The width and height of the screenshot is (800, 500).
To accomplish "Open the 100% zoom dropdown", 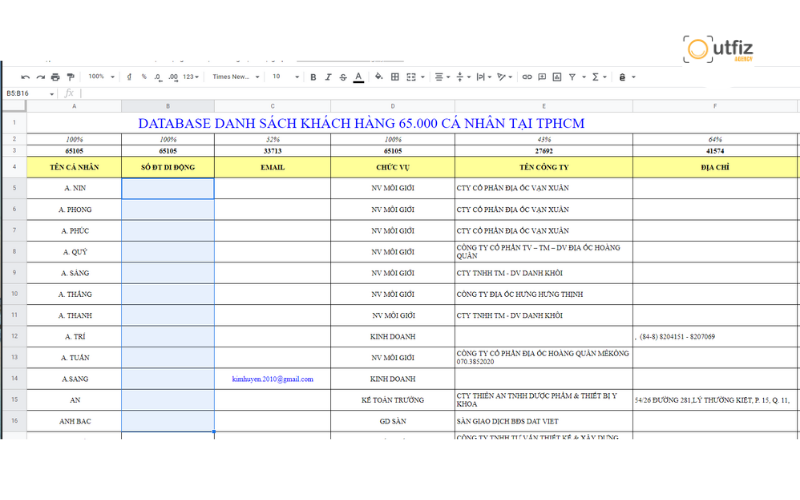I will tap(100, 77).
